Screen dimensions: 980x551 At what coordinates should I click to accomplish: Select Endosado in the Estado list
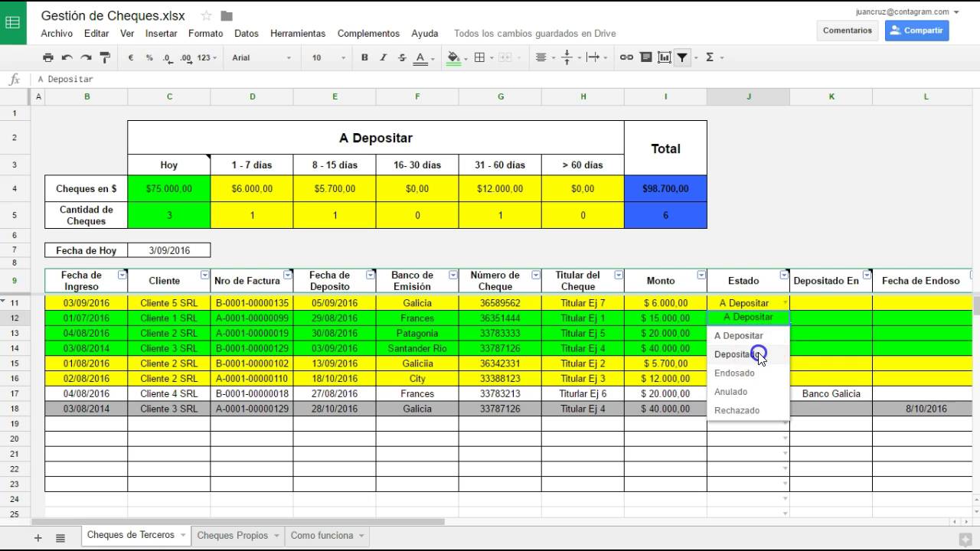tap(749, 373)
